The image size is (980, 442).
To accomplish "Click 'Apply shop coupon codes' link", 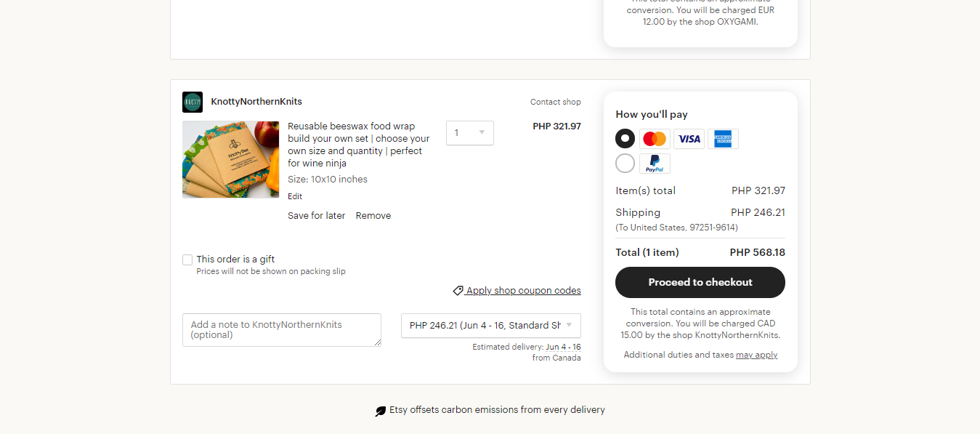I will pos(523,291).
